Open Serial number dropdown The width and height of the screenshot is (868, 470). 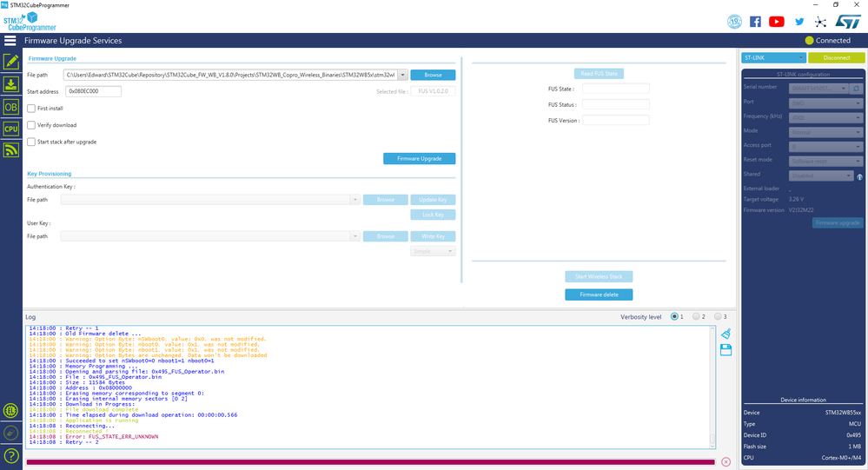(818, 88)
